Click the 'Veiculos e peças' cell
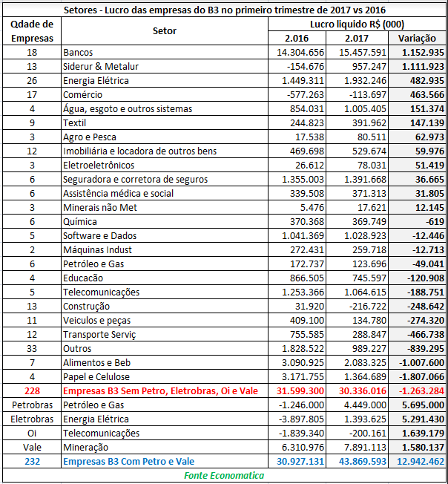 tap(97, 321)
